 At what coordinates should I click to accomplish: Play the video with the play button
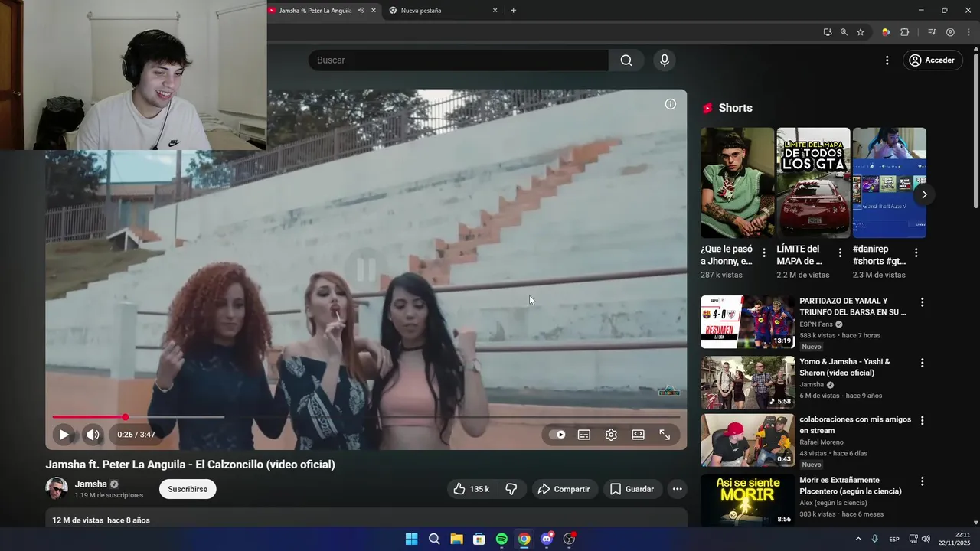(64, 435)
